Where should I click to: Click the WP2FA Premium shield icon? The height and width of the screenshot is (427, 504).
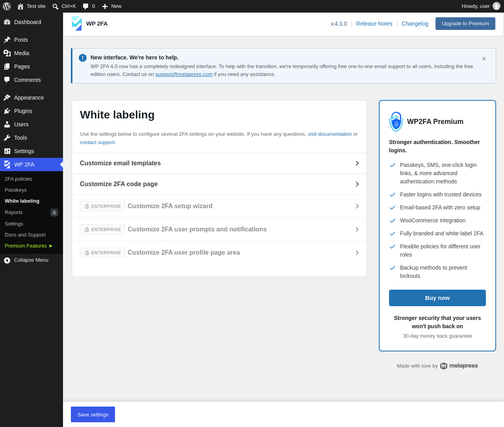tap(396, 122)
